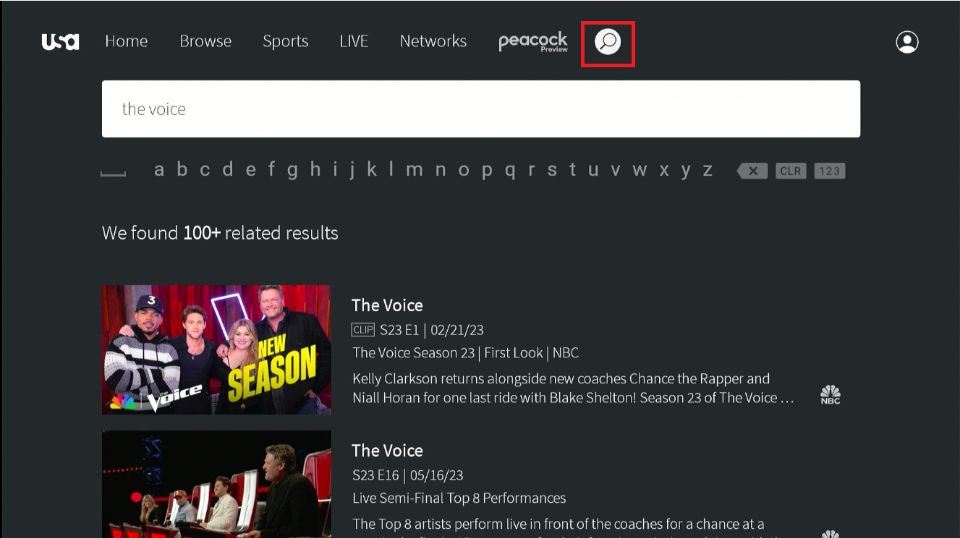Open the Peacock Preview section
The height and width of the screenshot is (538, 960).
(x=533, y=42)
